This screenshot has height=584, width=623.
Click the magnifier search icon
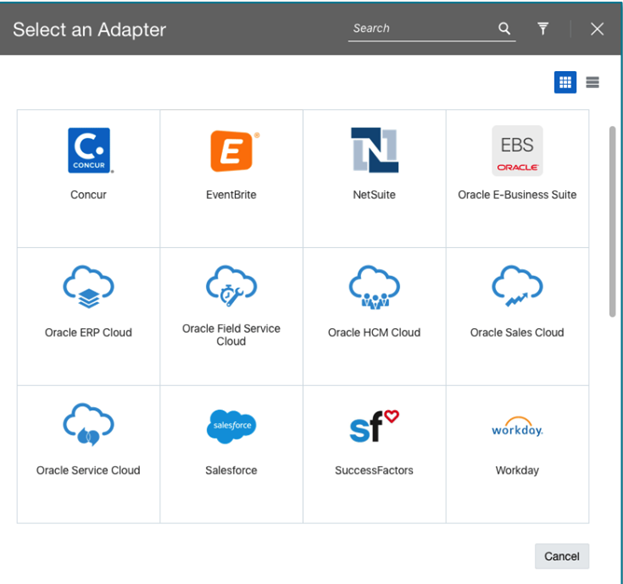[505, 29]
